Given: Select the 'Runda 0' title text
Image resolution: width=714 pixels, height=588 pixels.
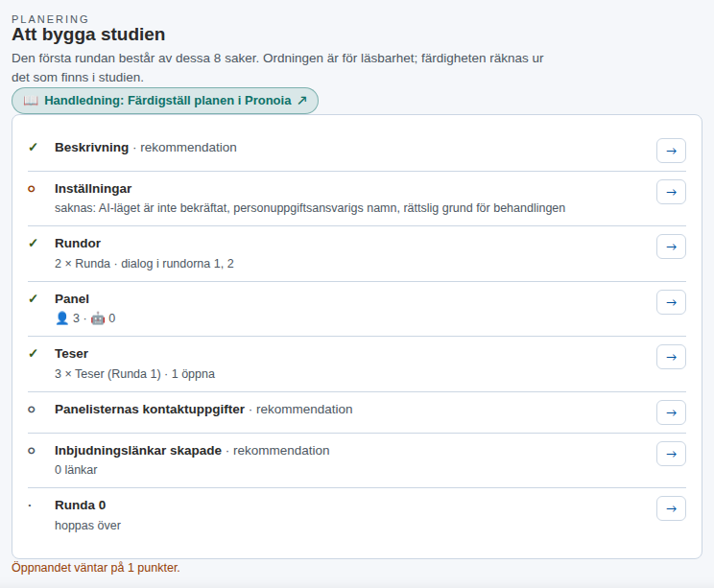Looking at the screenshot, I should pyautogui.click(x=81, y=506).
